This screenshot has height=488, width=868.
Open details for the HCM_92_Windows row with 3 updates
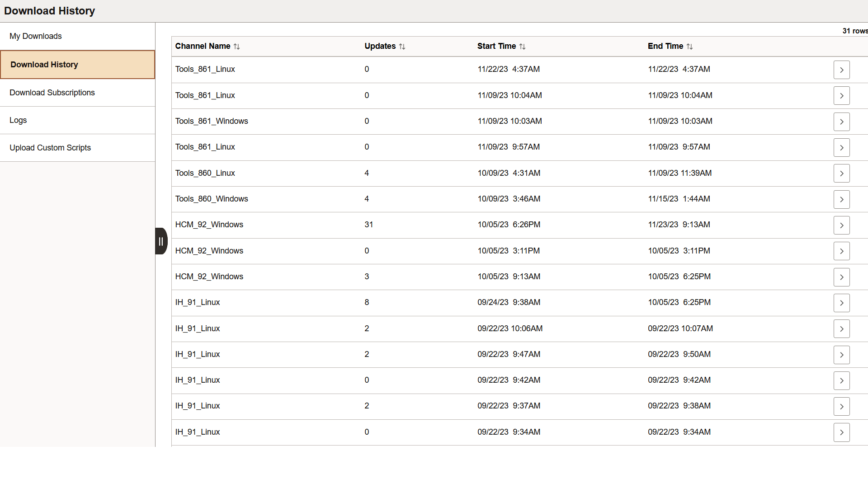(841, 277)
